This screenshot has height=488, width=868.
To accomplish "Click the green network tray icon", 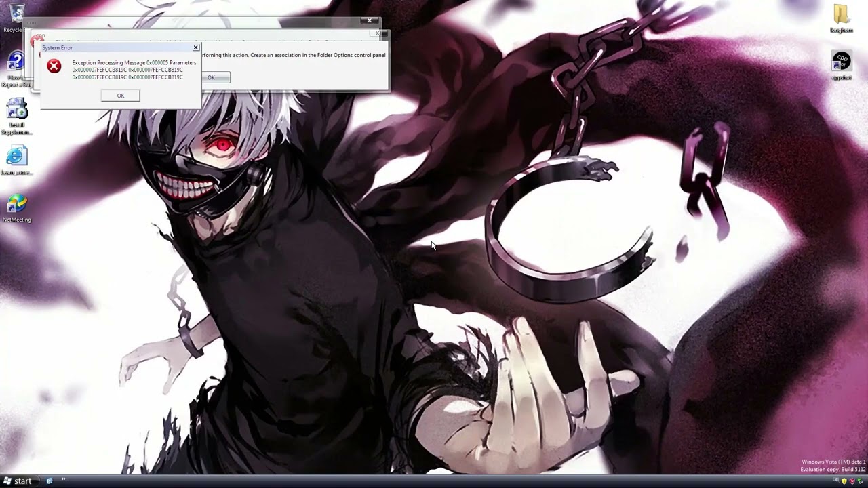I will 861,481.
